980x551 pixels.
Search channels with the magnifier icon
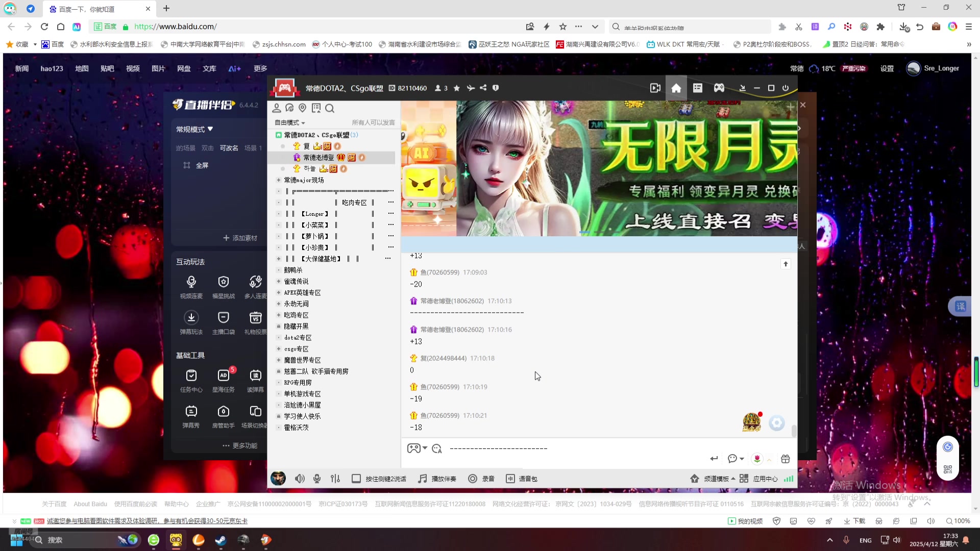(x=330, y=108)
